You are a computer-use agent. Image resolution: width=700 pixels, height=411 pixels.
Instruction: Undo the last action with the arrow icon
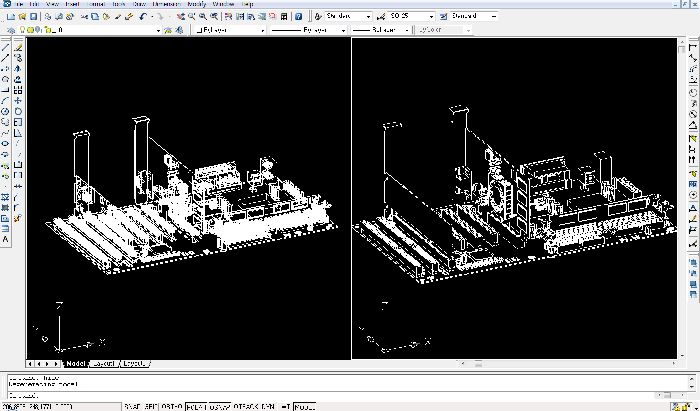point(143,17)
